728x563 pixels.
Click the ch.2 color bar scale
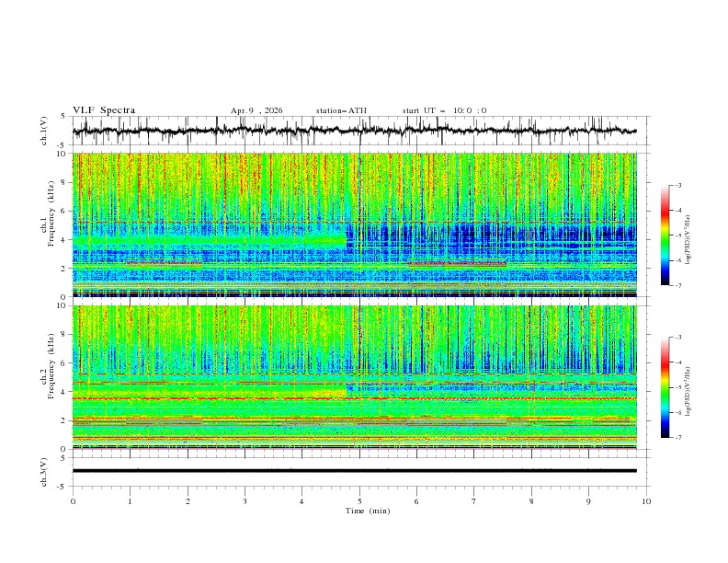click(665, 387)
